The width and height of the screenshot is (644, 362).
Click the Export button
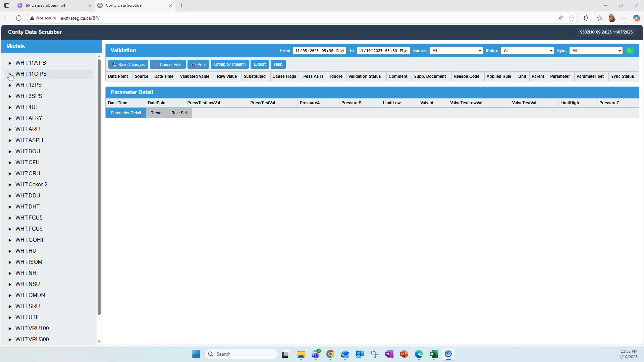[x=259, y=64]
